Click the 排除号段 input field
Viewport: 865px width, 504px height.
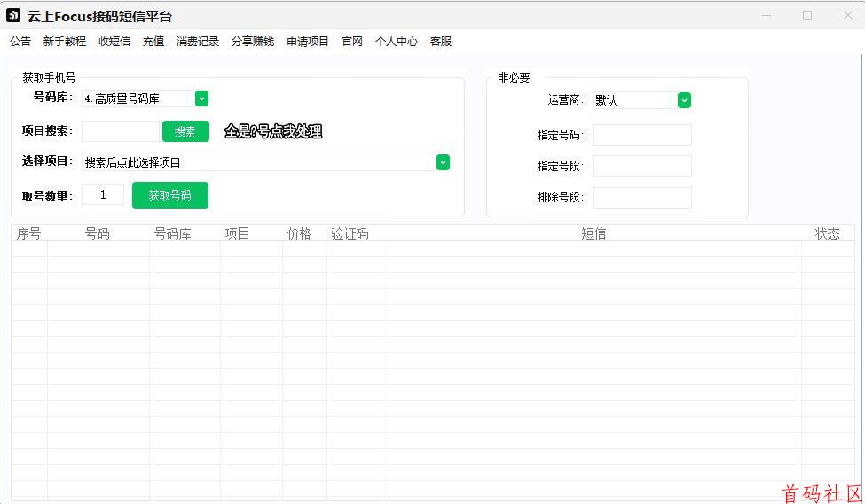click(x=642, y=197)
